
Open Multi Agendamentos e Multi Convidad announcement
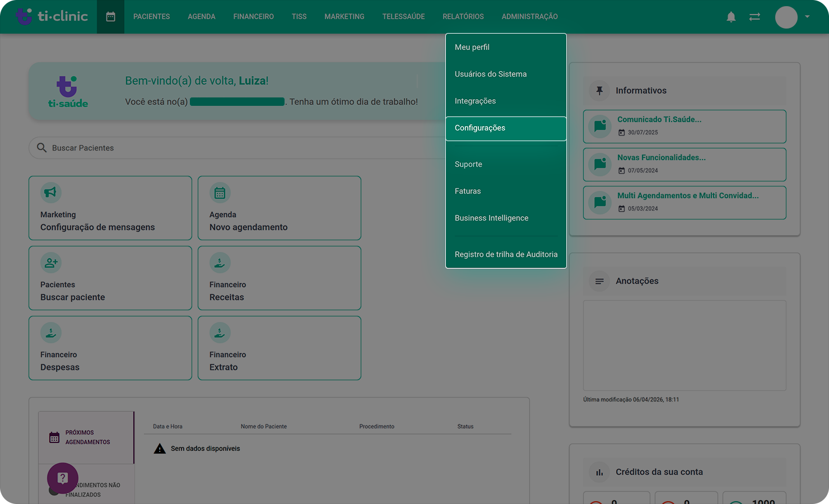(684, 203)
